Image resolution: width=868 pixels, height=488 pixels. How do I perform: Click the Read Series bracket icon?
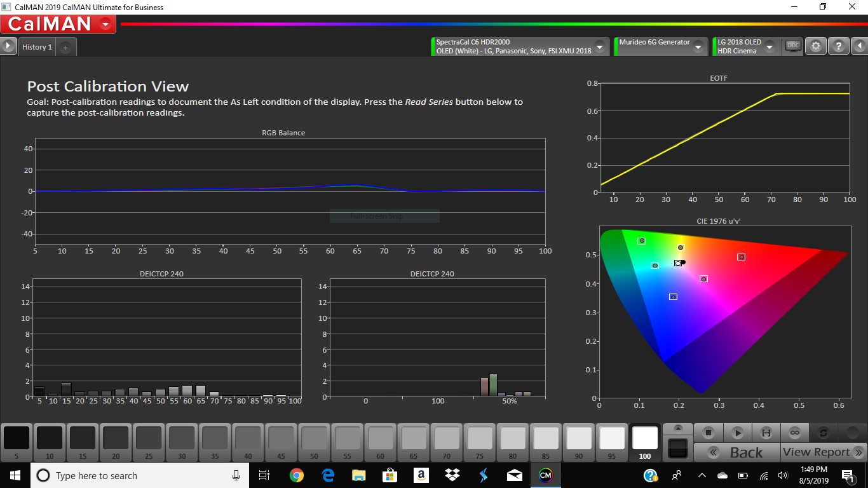pyautogui.click(x=766, y=431)
